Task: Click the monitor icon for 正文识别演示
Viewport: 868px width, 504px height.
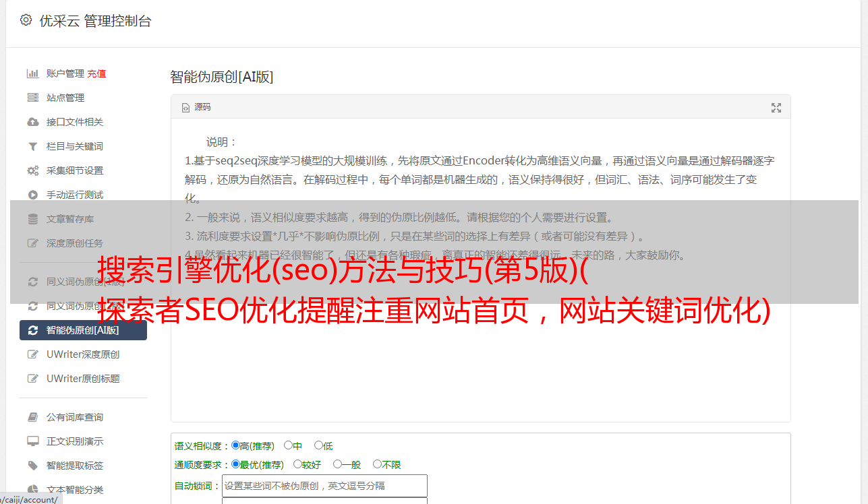Action: coord(32,441)
